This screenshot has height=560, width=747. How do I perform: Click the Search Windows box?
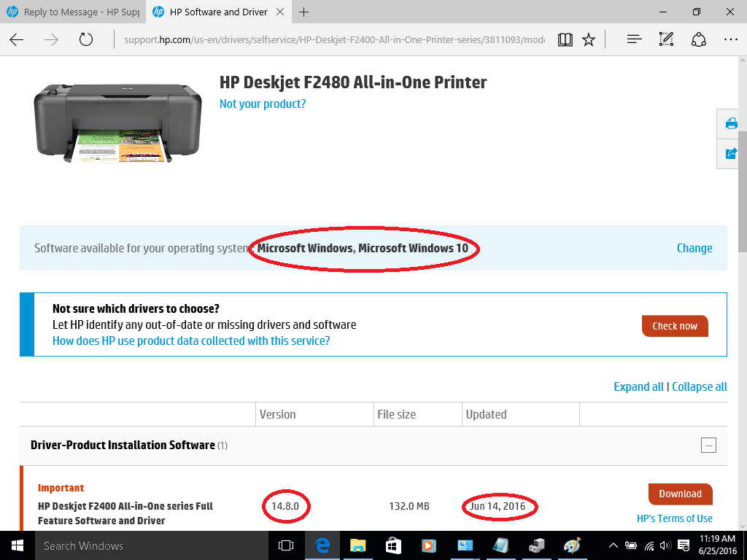pos(152,545)
